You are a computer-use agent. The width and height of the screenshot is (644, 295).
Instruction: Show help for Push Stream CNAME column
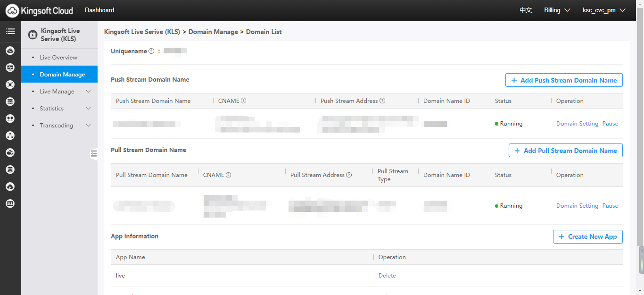click(244, 101)
